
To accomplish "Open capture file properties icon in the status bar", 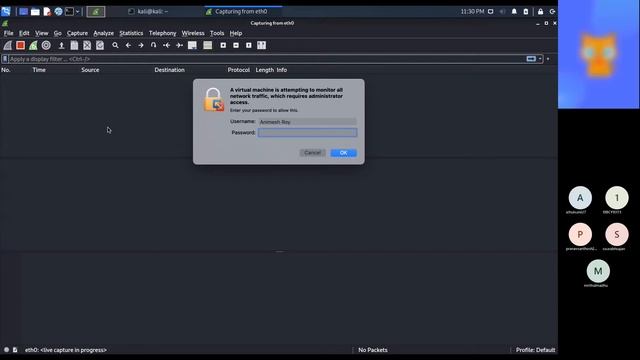I will point(15,350).
